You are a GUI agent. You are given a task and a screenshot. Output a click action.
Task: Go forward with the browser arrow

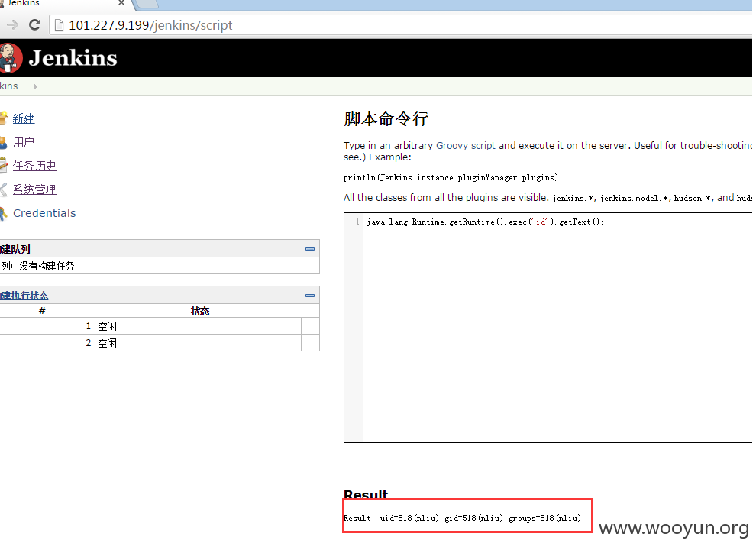12,24
